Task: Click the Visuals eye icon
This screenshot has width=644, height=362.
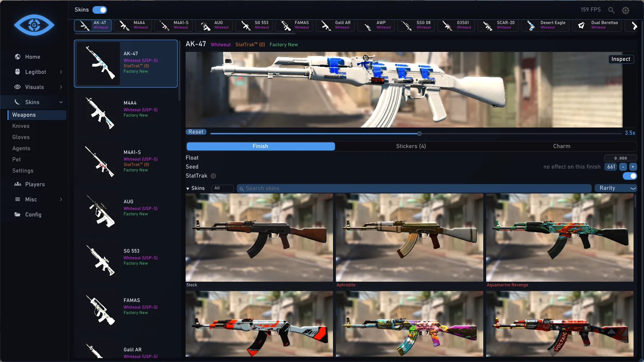Action: [17, 87]
